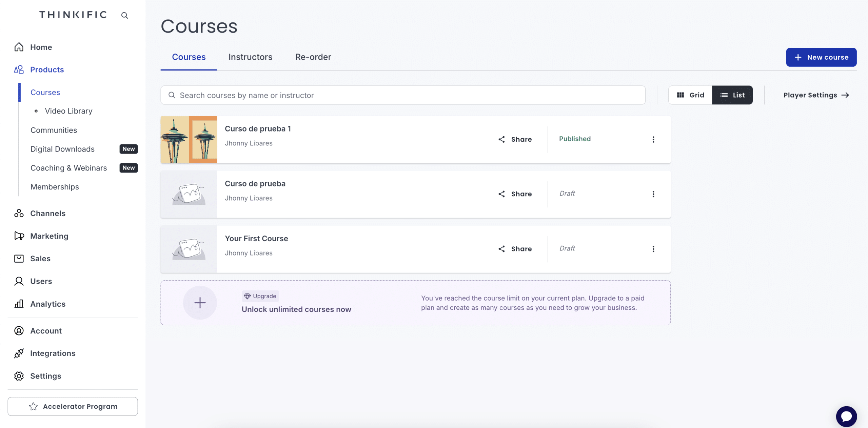Click the Channels sidebar icon
The width and height of the screenshot is (868, 428).
19,213
